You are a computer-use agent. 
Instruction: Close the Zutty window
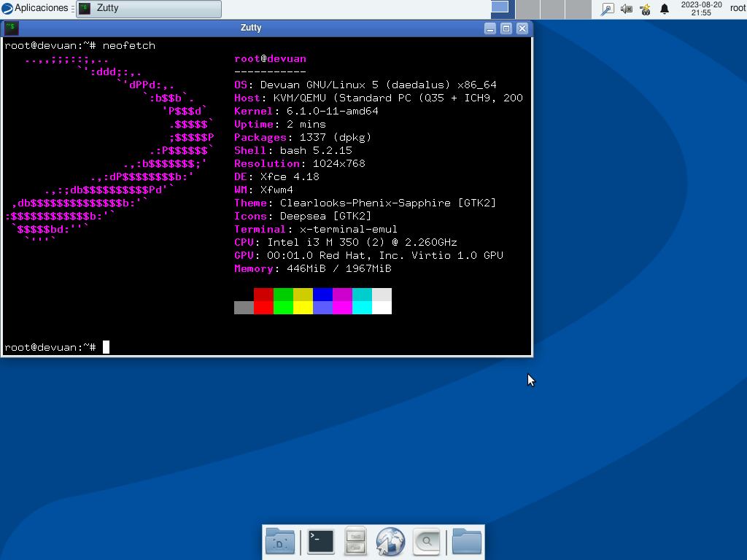tap(522, 28)
